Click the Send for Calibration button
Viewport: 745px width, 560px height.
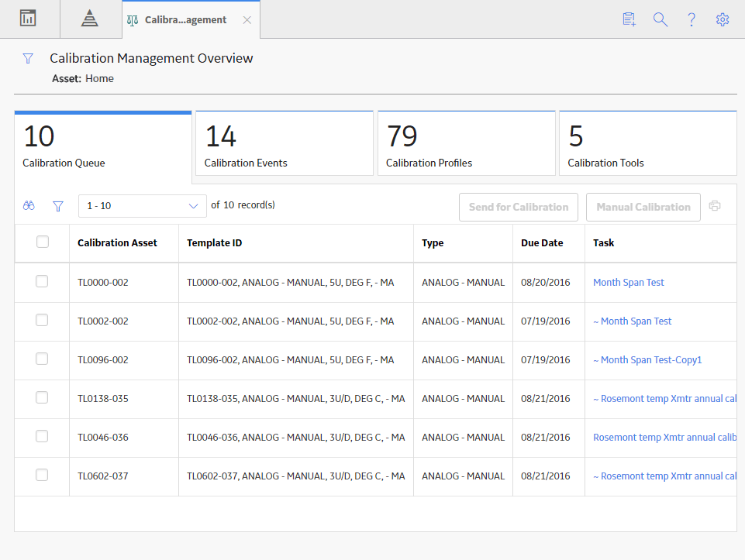[519, 207]
